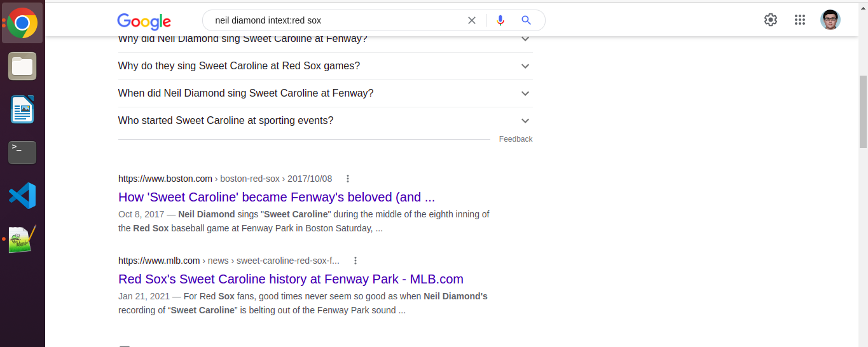Click the page vertical scrollbar thumb
The image size is (868, 347).
pos(863,111)
